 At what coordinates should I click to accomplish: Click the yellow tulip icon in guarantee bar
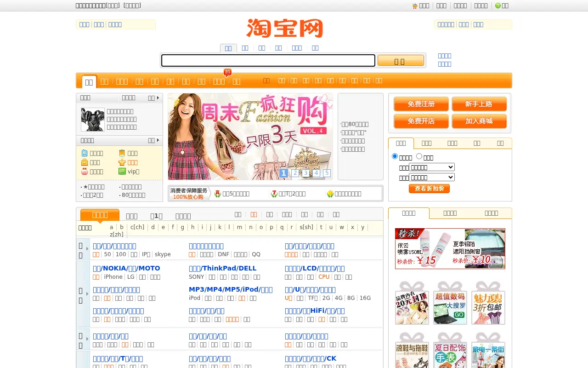point(330,194)
